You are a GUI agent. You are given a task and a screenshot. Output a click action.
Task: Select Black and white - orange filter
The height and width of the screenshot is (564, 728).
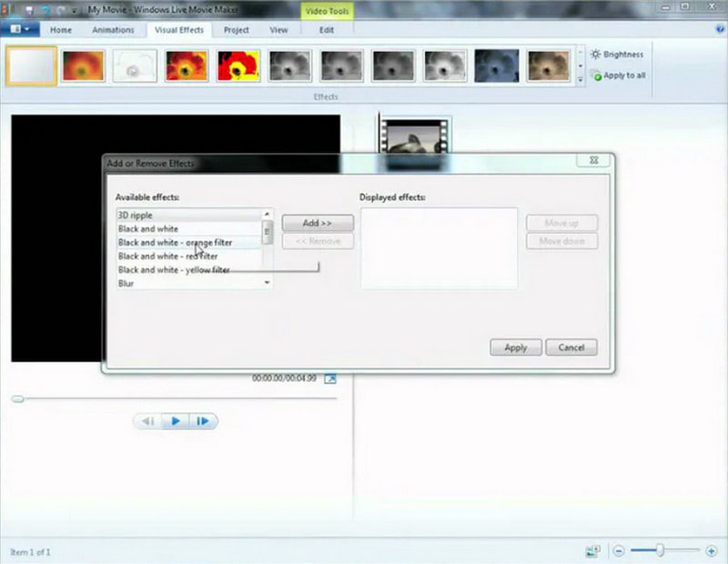tap(176, 242)
